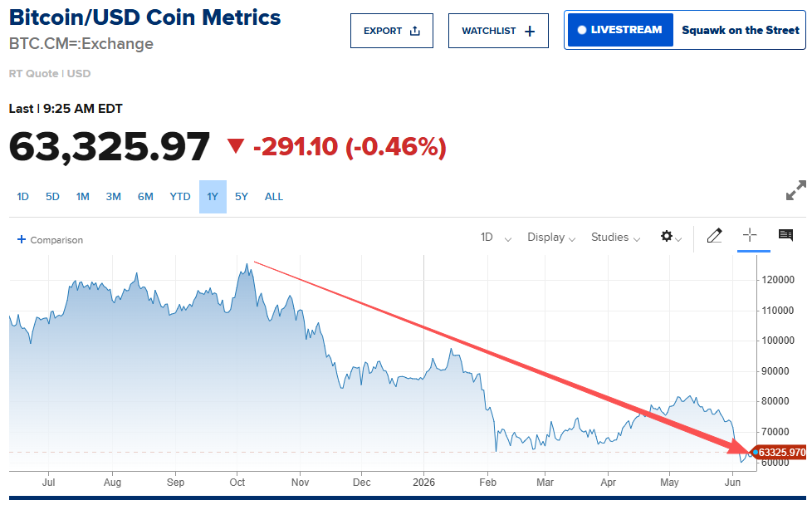
Task: Add to Watchlist plus icon
Action: point(529,32)
